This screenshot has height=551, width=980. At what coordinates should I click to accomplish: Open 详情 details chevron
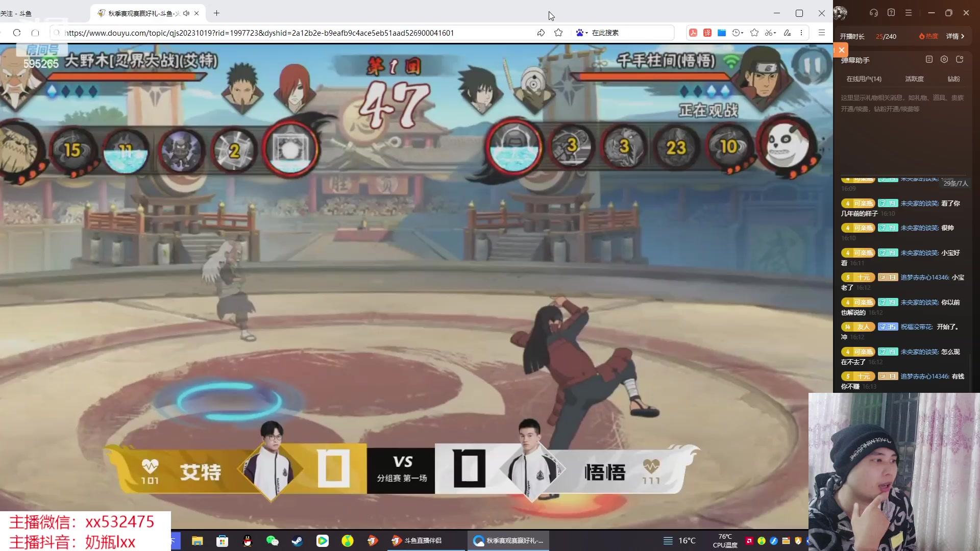point(955,36)
